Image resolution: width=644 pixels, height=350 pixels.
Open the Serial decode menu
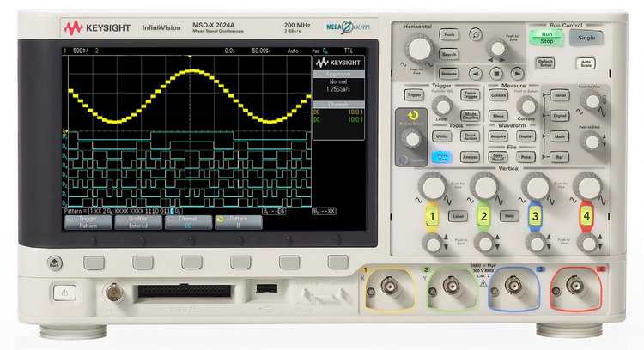[560, 95]
